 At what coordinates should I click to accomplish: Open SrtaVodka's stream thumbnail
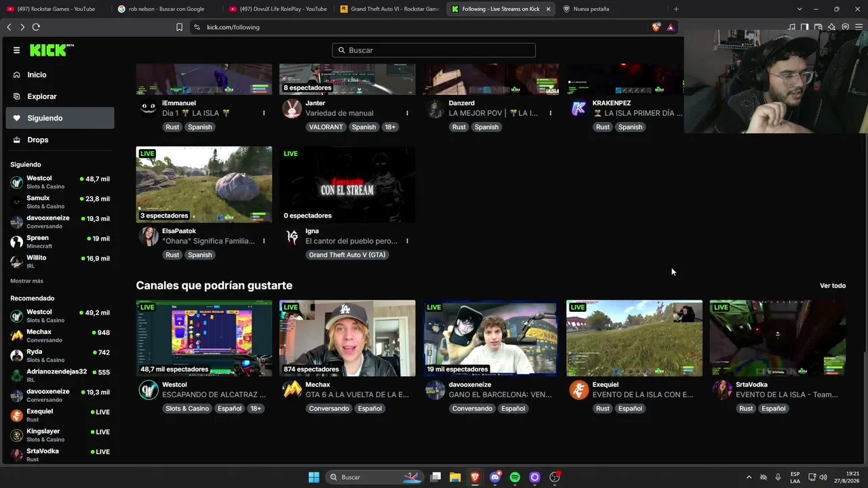(x=778, y=338)
